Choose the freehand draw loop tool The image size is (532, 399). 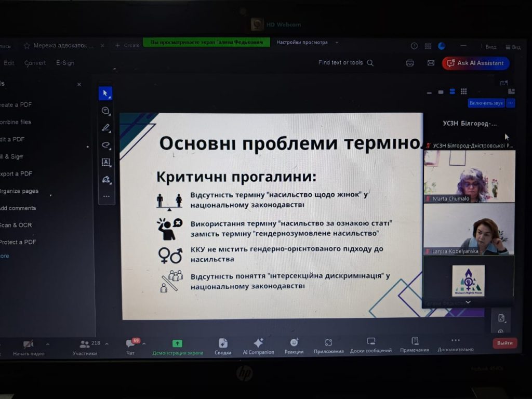pos(105,145)
